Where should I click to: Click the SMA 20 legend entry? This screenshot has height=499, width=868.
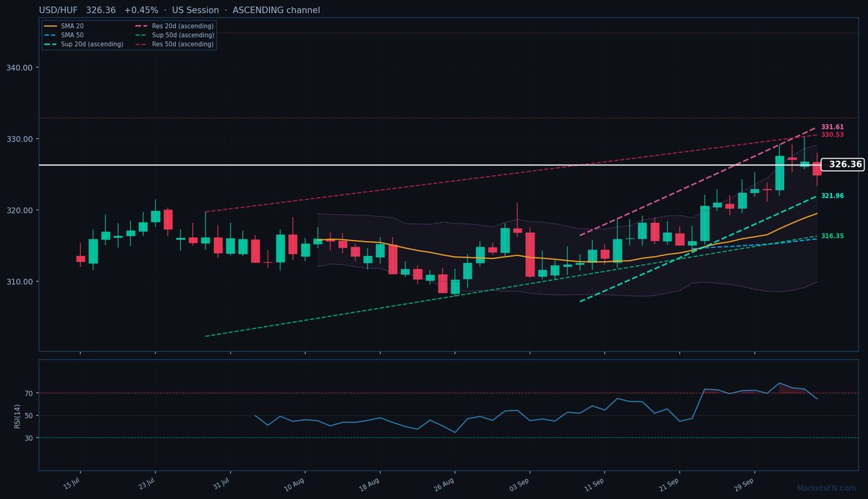click(x=64, y=26)
